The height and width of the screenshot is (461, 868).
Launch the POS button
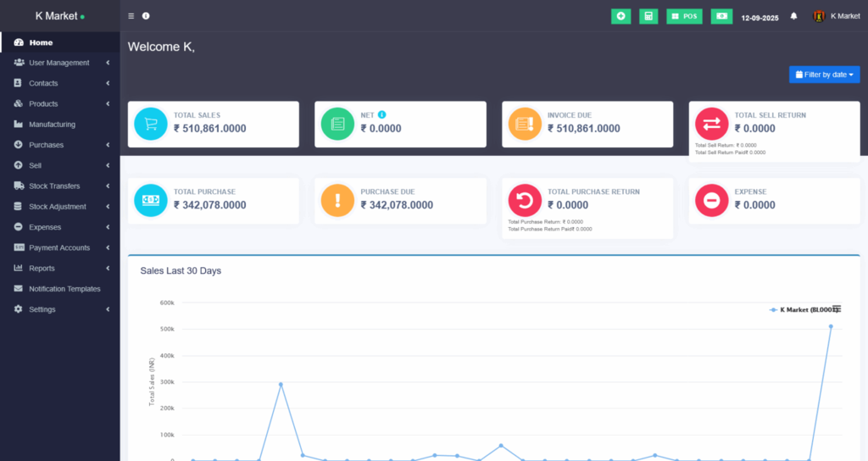(x=684, y=16)
